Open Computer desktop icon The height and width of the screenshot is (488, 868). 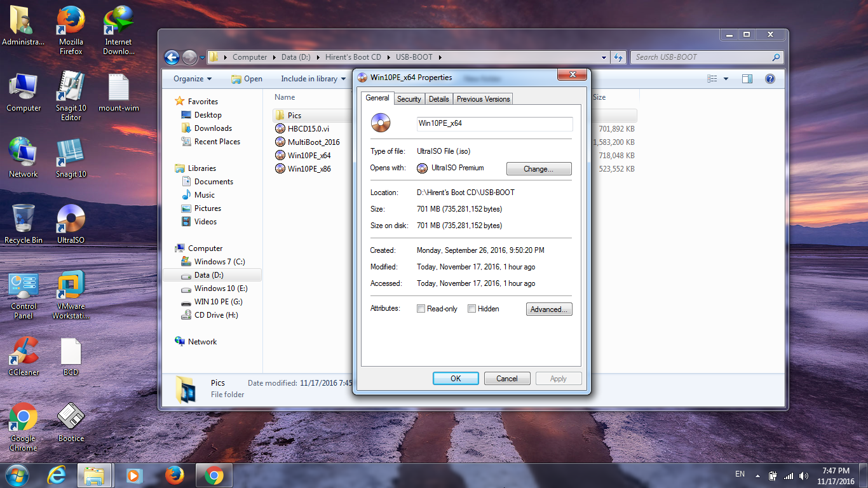click(24, 92)
